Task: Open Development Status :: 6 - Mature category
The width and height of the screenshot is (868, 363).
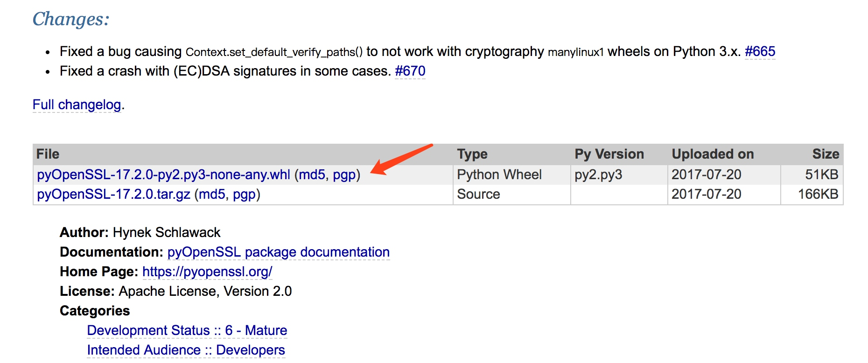Action: tap(187, 330)
